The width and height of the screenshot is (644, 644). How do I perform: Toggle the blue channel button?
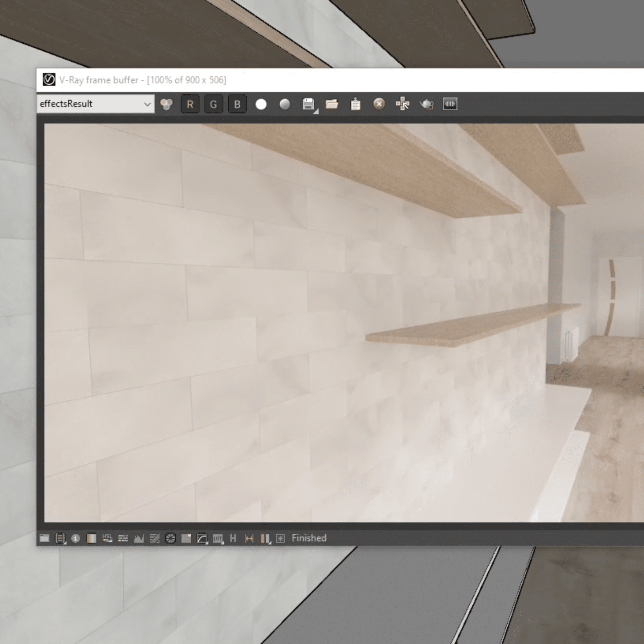click(x=237, y=104)
